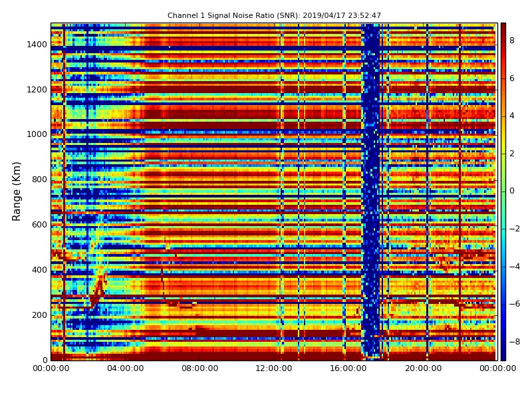
Task: Click colorbar label 2
Action: pyautogui.click(x=512, y=154)
